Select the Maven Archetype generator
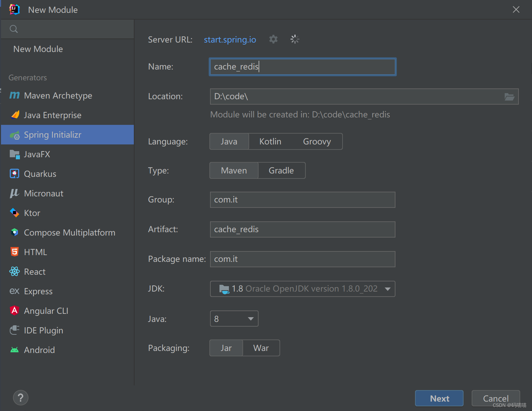The height and width of the screenshot is (411, 532). [x=58, y=96]
